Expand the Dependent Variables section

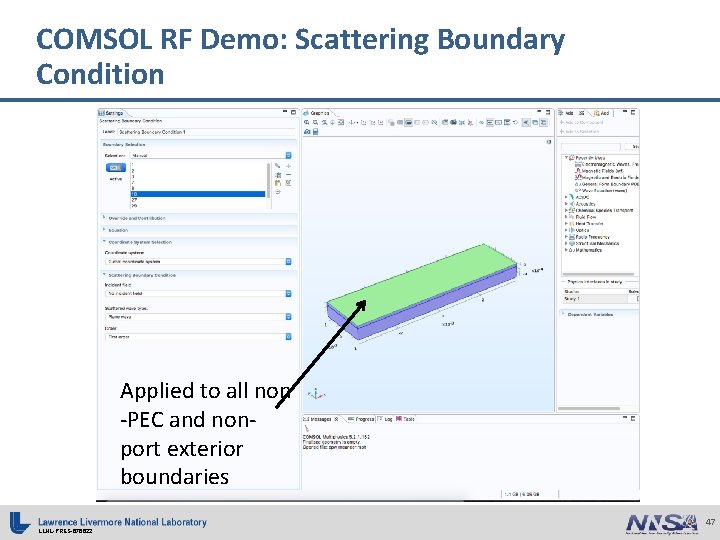[564, 315]
